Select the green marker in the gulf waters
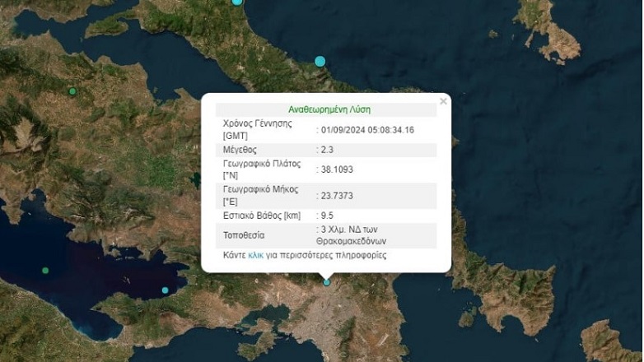This screenshot has width=644, height=362. pyautogui.click(x=45, y=271)
